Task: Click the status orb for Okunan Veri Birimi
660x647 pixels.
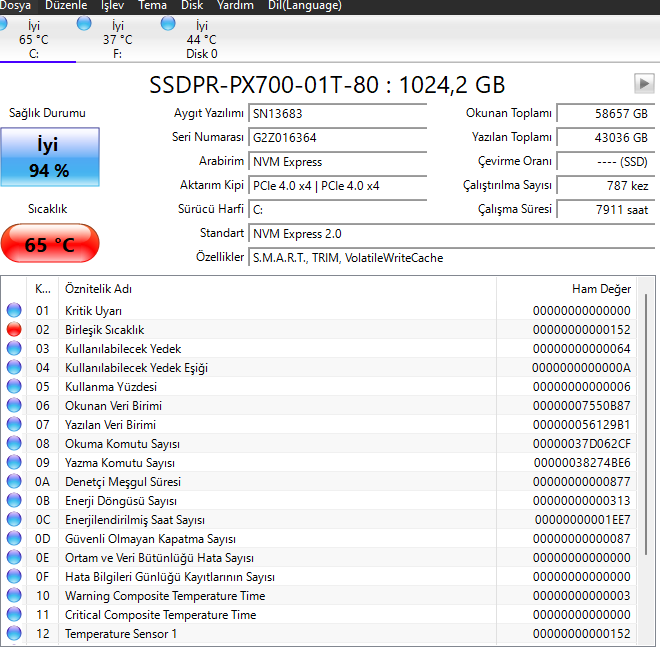Action: pyautogui.click(x=14, y=405)
